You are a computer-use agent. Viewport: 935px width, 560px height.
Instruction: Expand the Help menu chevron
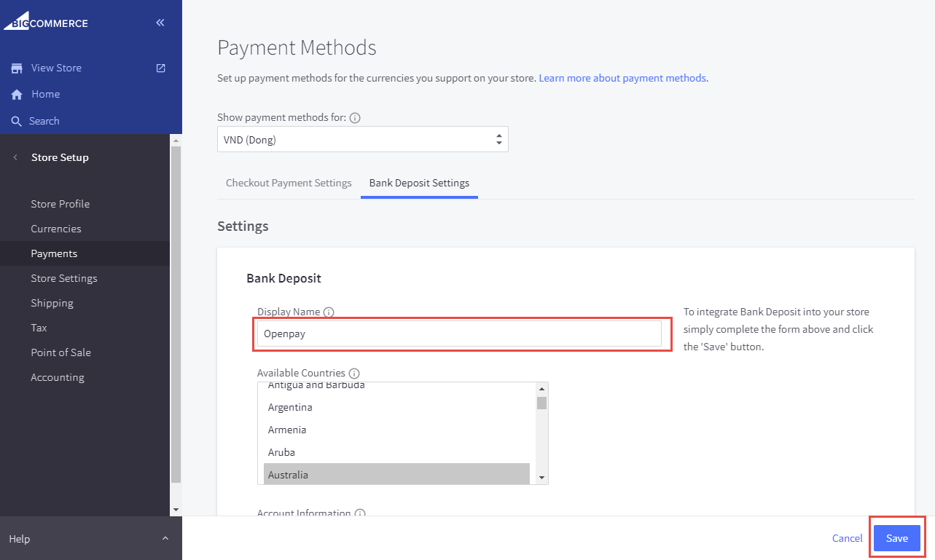click(165, 539)
